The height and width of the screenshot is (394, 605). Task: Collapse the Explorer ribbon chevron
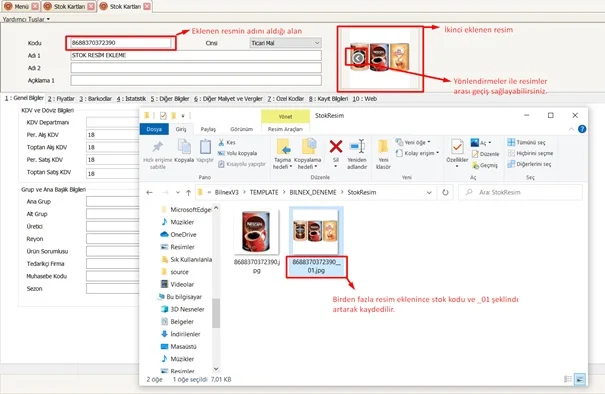point(571,129)
